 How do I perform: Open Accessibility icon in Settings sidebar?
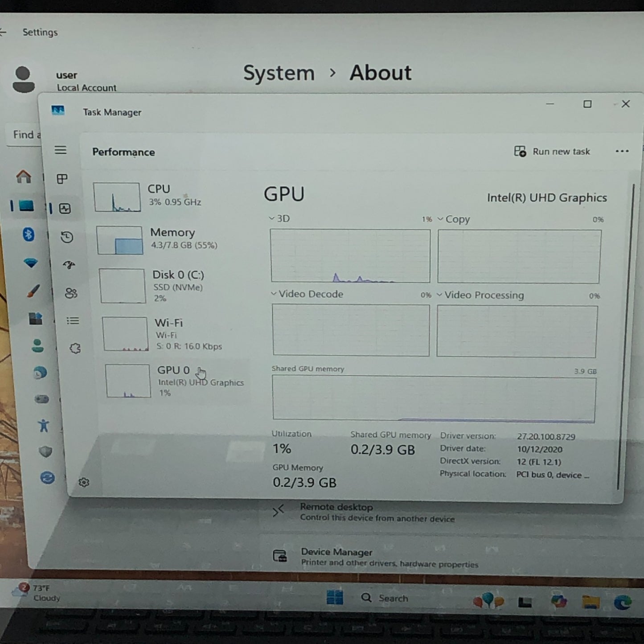(x=44, y=426)
